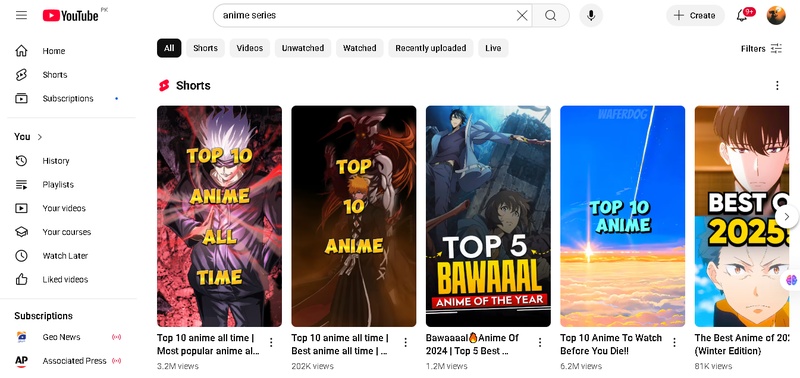Select the Recently uploaded chip
This screenshot has width=800, height=378.
[431, 48]
